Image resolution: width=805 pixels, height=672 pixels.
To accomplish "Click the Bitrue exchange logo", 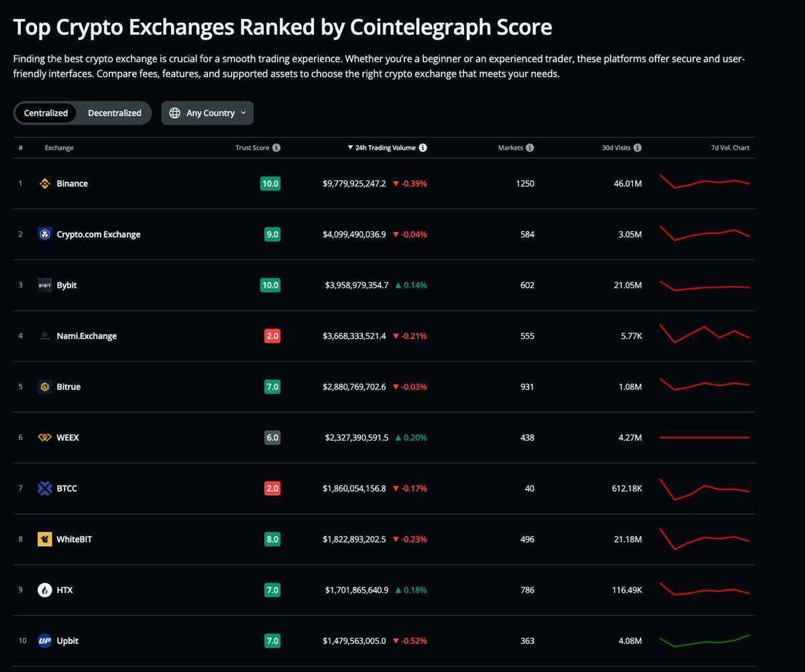I will [46, 387].
